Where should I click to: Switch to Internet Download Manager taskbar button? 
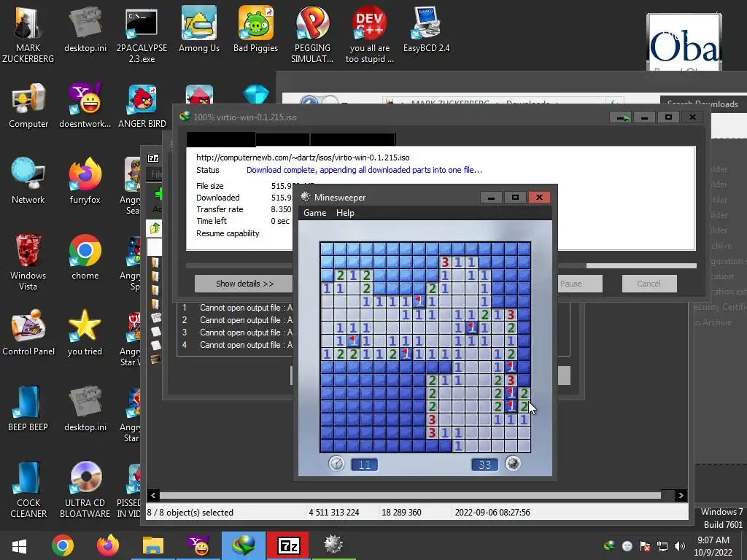tap(244, 545)
